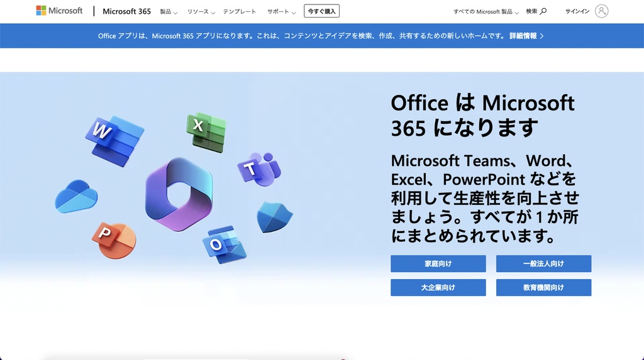This screenshot has height=360, width=644.
Task: Click the 今すぐ購入 button
Action: [x=321, y=11]
